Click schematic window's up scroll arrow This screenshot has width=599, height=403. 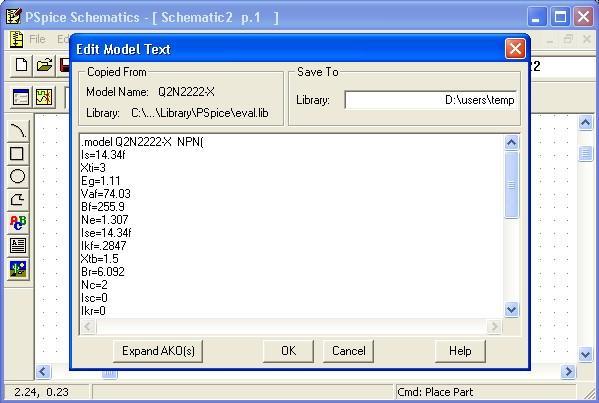click(x=586, y=123)
